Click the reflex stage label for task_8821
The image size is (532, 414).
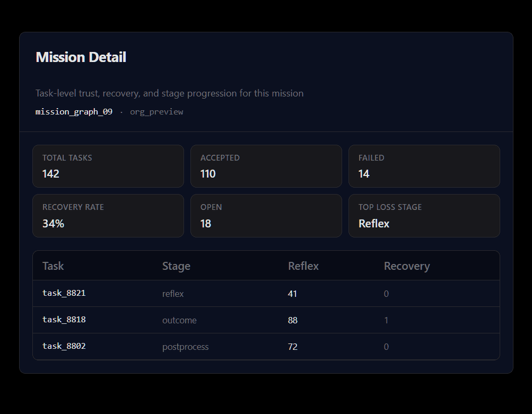coord(172,293)
